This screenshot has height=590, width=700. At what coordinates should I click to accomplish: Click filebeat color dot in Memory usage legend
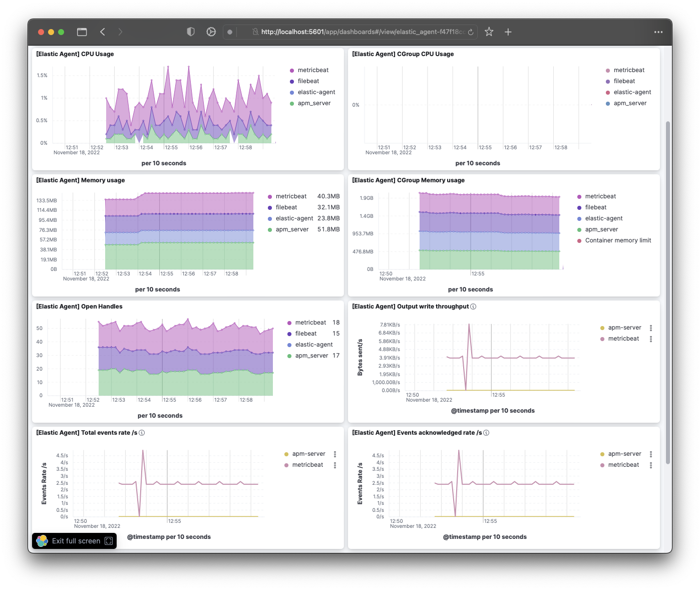pyautogui.click(x=270, y=208)
